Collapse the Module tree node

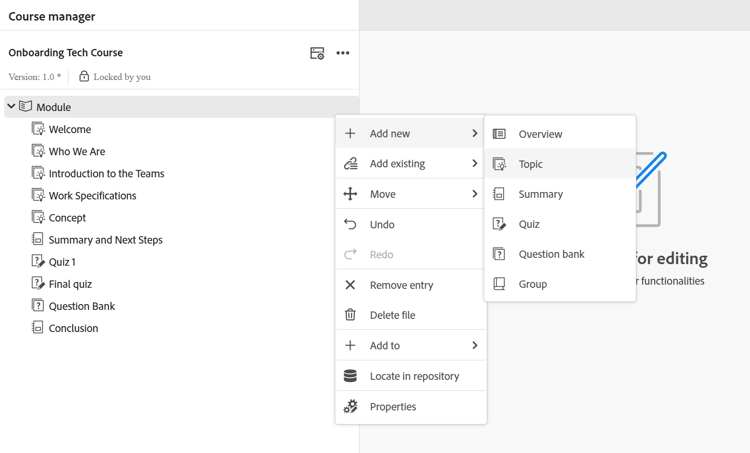tap(12, 107)
